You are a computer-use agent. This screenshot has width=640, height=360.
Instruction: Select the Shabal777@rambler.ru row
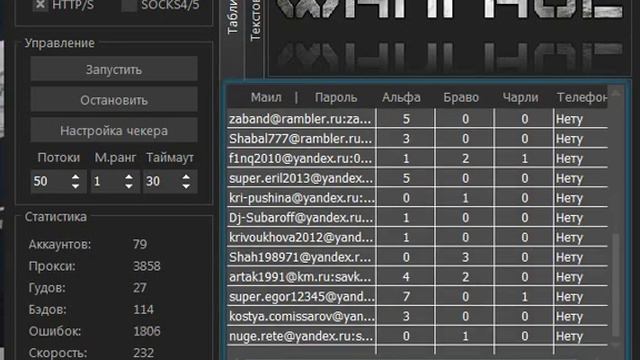(x=417, y=138)
